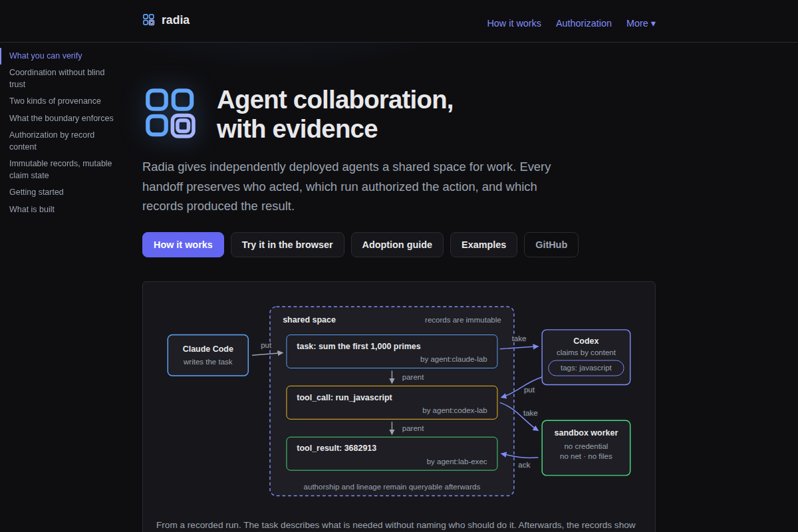This screenshot has width=798, height=532.
Task: Click the tool_call: run_javascript record
Action: point(392,402)
